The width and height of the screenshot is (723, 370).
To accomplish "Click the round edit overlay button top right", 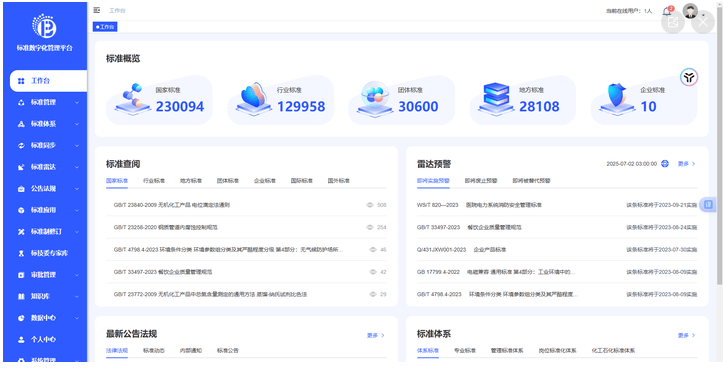I will point(673,22).
